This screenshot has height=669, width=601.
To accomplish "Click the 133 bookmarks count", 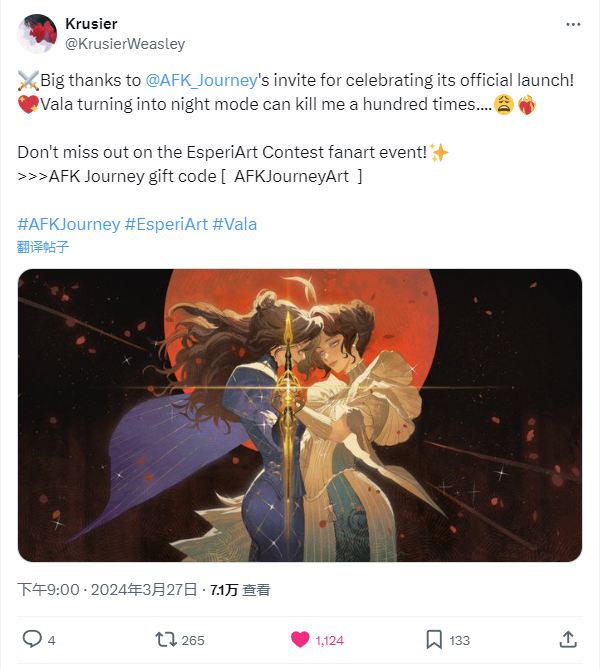I will (x=459, y=640).
